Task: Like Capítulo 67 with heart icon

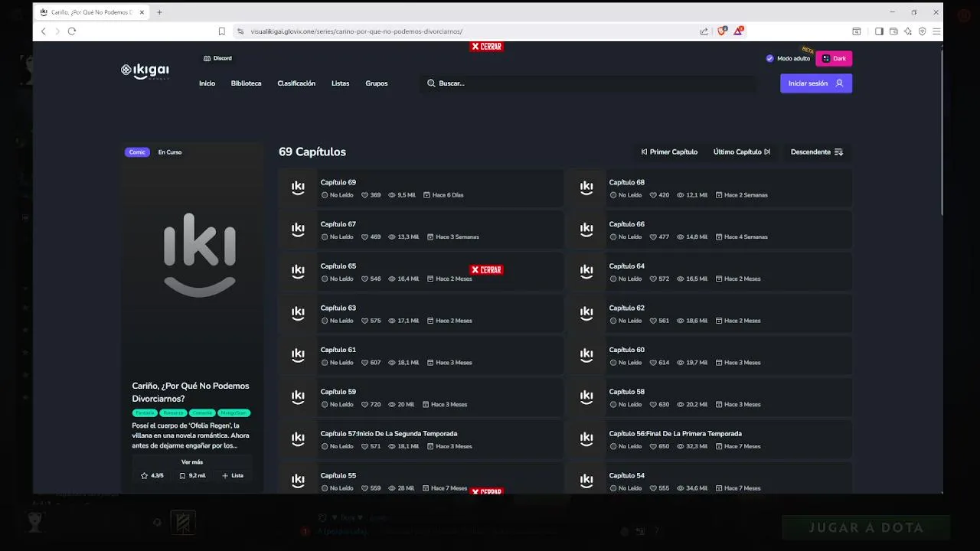Action: click(x=364, y=237)
